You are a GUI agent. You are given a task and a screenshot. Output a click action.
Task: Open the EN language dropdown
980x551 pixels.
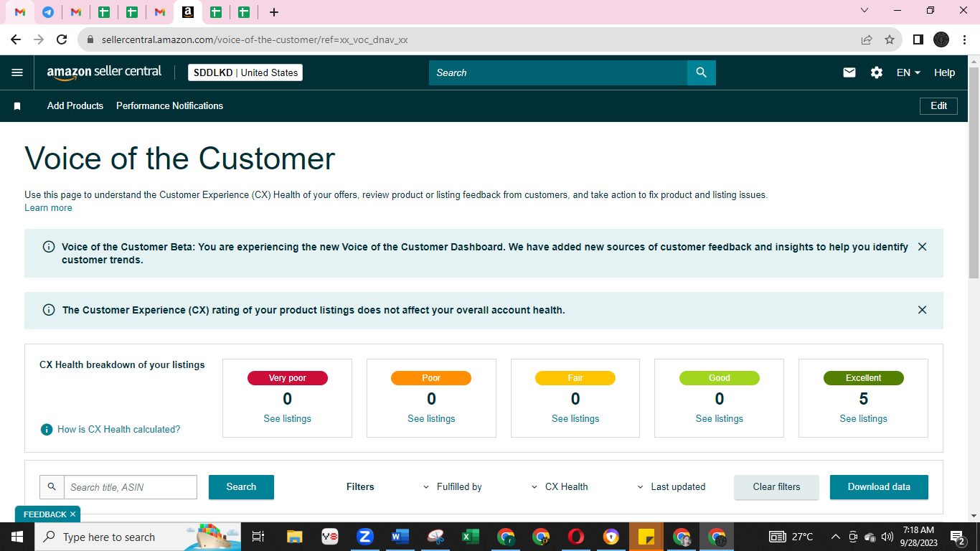click(x=908, y=72)
